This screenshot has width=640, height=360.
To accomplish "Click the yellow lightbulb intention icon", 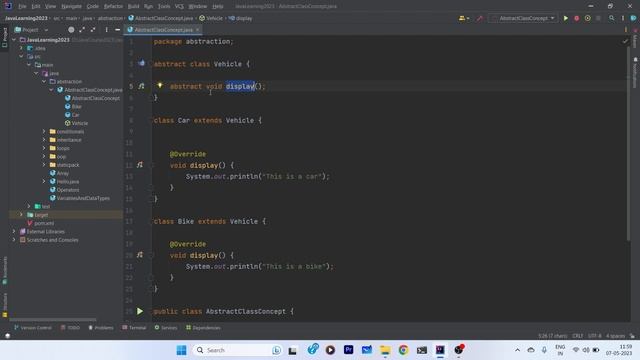I will [x=160, y=85].
